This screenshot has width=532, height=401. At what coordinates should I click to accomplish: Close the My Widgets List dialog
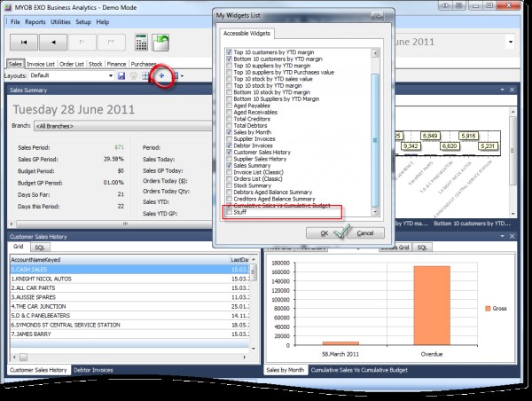coord(377,16)
